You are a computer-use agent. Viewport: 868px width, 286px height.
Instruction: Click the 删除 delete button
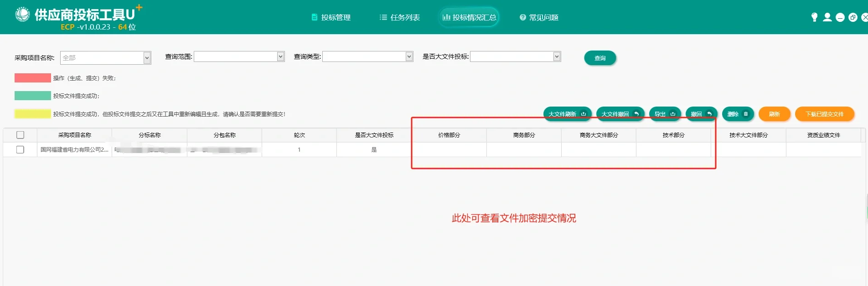(738, 114)
